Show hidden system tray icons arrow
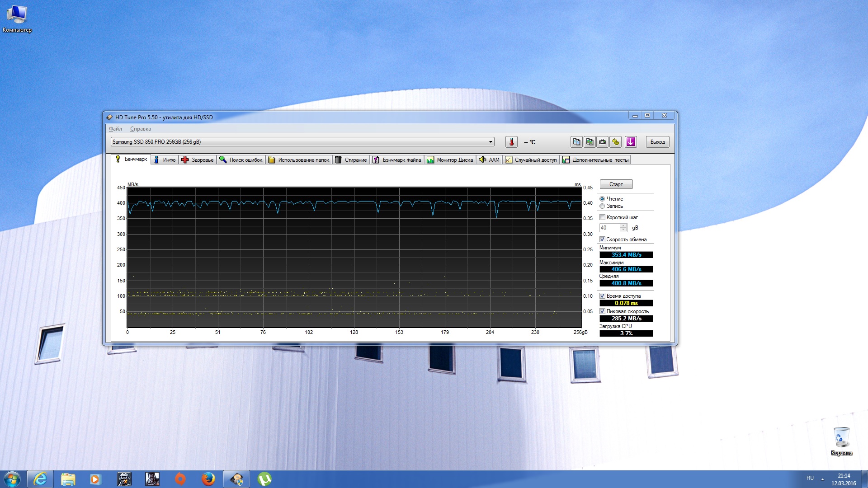 click(822, 479)
